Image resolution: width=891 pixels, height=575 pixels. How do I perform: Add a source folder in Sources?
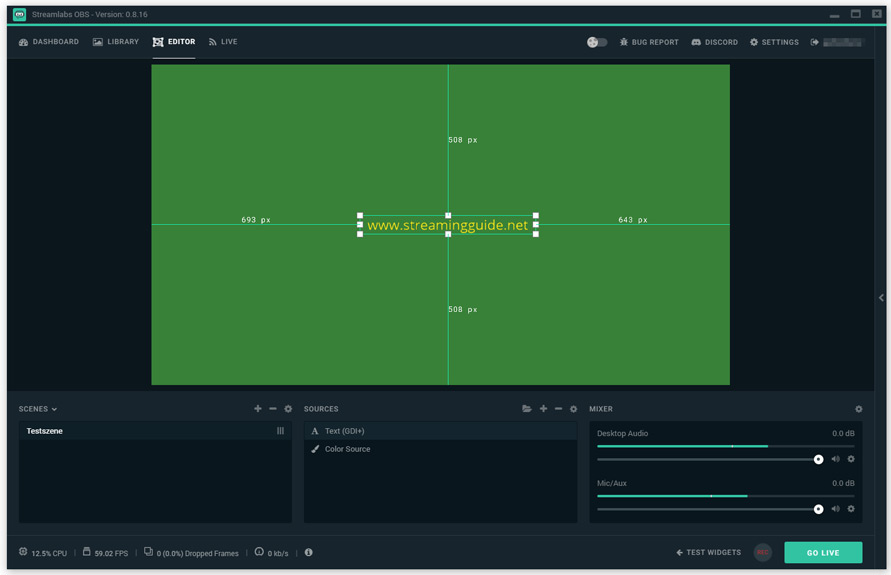click(x=527, y=409)
